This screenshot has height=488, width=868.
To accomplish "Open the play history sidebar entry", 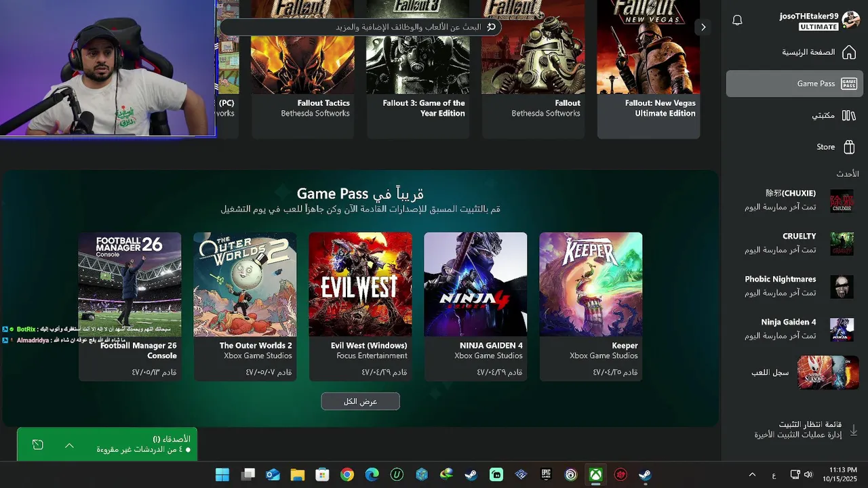I will pyautogui.click(x=795, y=372).
